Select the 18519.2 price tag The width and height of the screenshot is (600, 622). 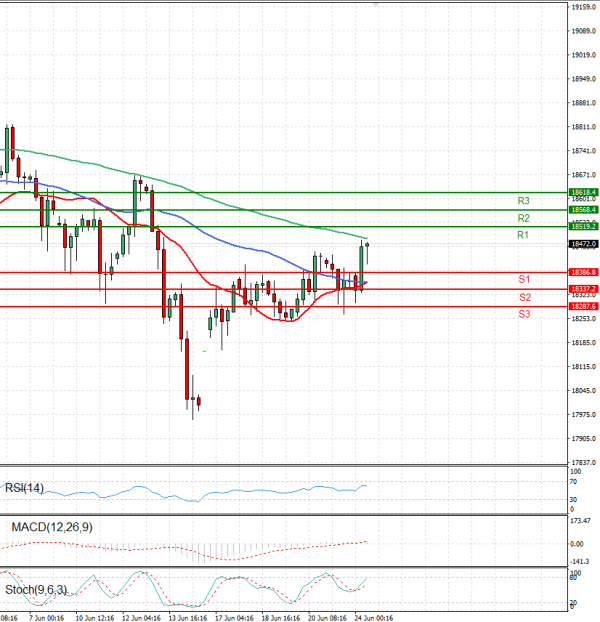pos(583,226)
